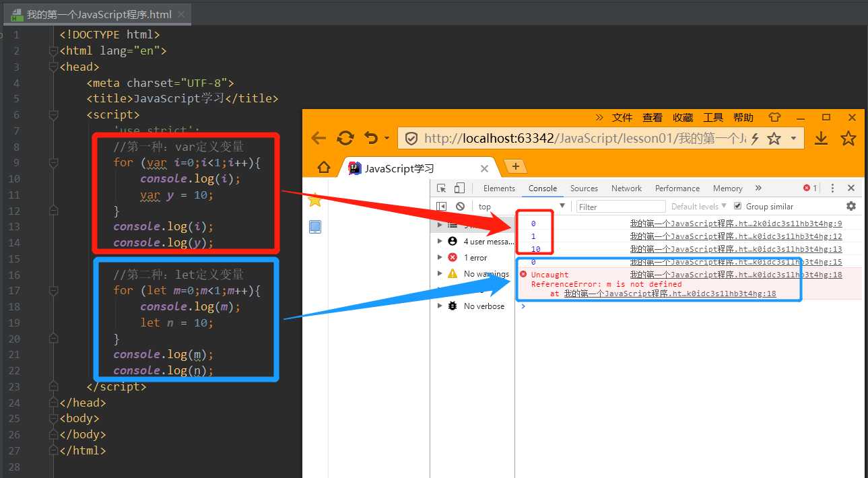Screen dimensions: 868x478
Task: Open the 工具 menu in browser
Action: coord(713,117)
